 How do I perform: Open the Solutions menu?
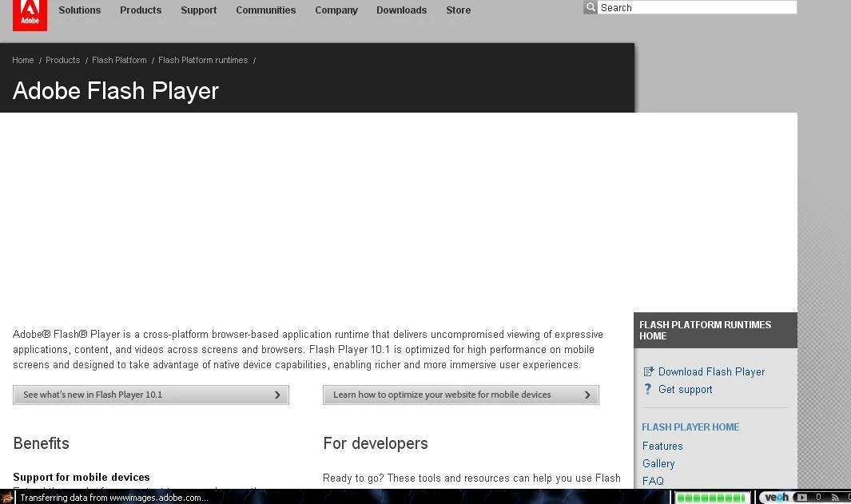pyautogui.click(x=80, y=10)
